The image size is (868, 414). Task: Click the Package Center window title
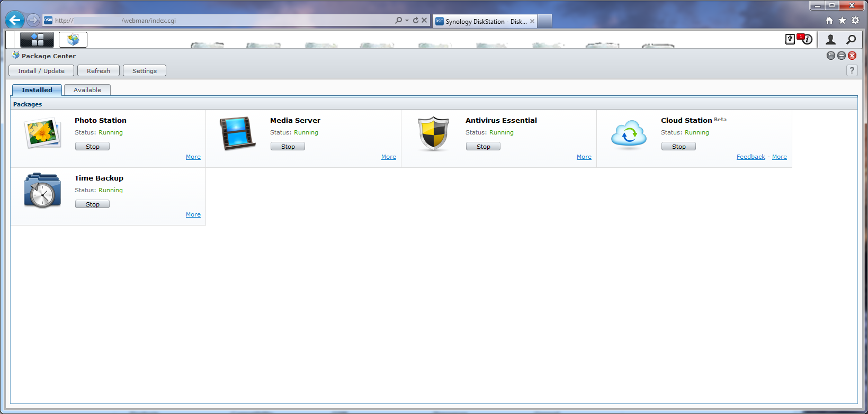(x=49, y=56)
